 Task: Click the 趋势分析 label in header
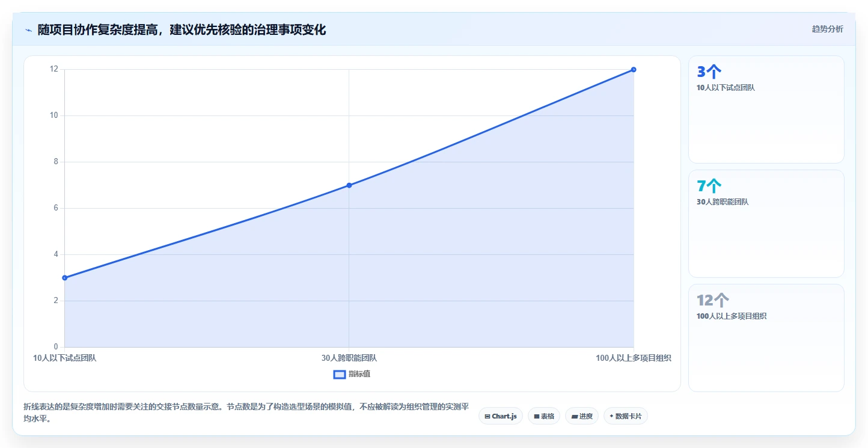point(827,29)
